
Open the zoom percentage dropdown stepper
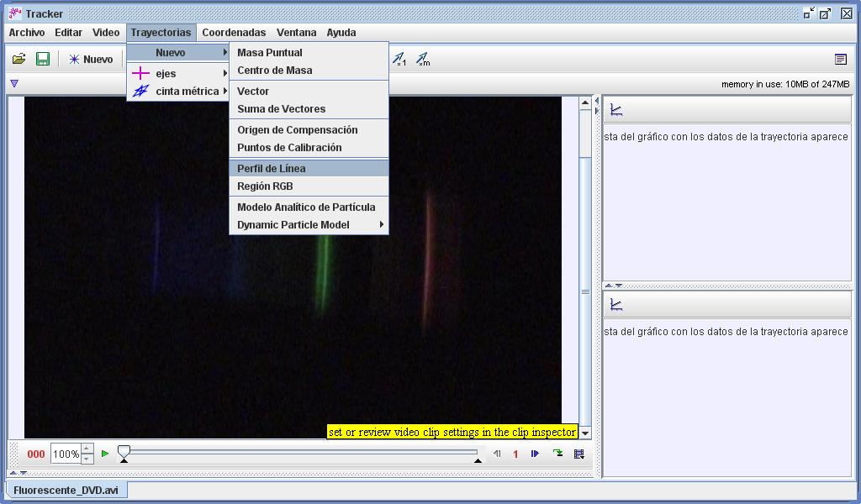87,454
